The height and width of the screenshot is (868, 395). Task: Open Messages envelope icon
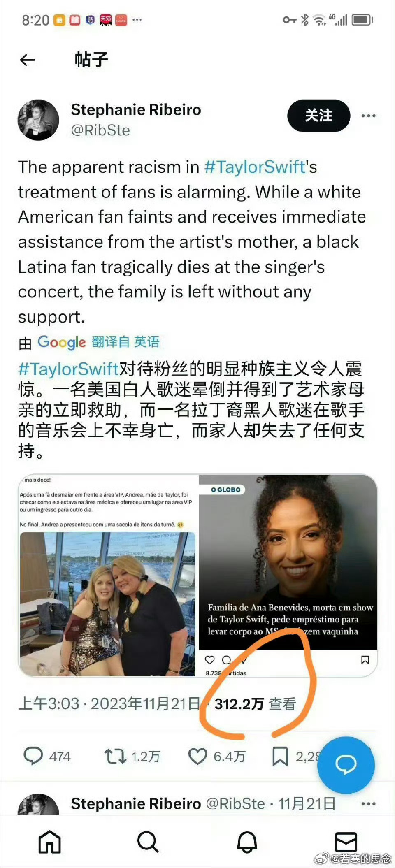346,842
